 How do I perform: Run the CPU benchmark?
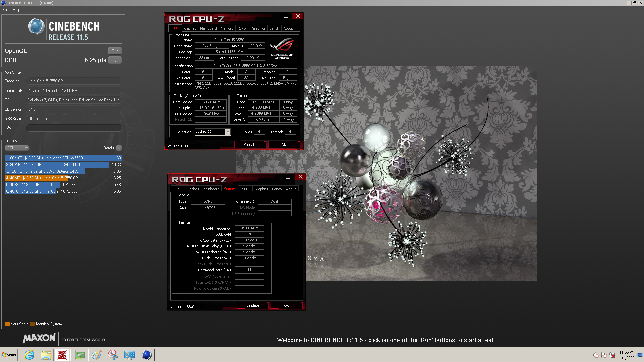[115, 60]
